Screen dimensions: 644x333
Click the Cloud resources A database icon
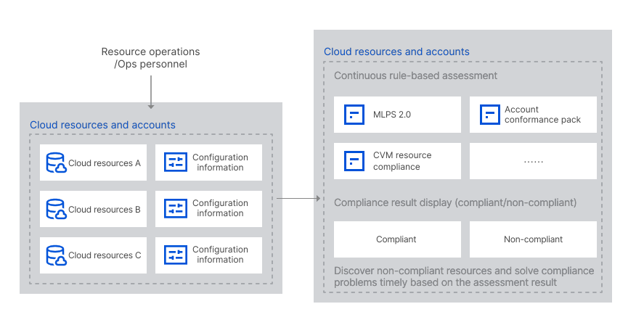(x=56, y=163)
